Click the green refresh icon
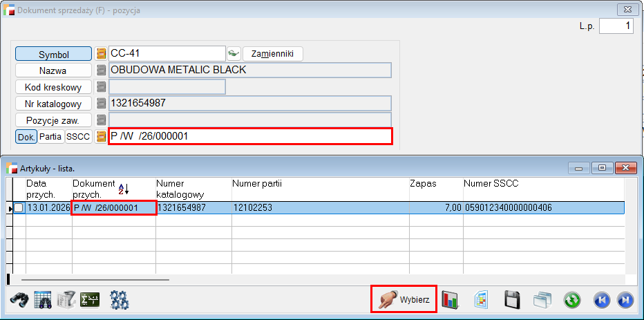Image resolution: width=644 pixels, height=320 pixels. pyautogui.click(x=571, y=300)
